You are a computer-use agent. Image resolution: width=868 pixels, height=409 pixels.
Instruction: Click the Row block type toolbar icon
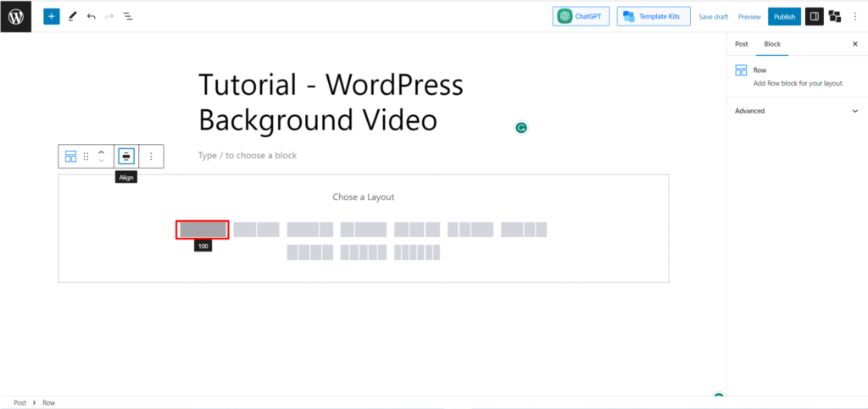pyautogui.click(x=71, y=157)
